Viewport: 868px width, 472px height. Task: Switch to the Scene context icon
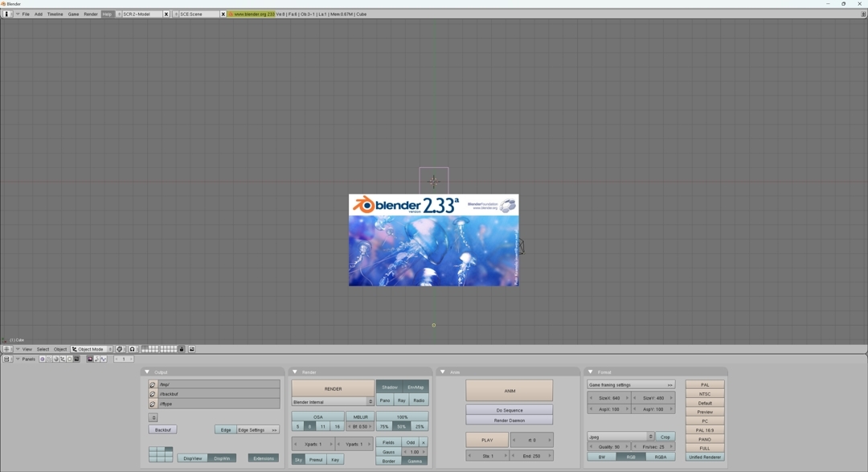tap(76, 359)
